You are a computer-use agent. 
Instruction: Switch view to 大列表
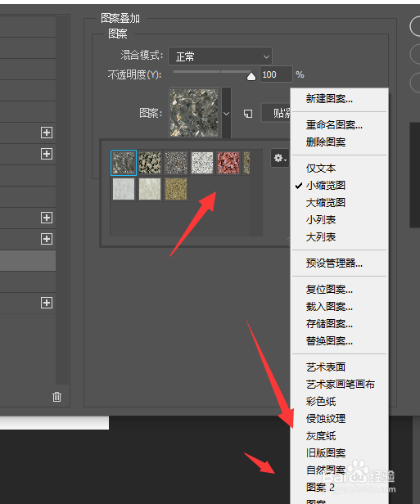pos(321,237)
